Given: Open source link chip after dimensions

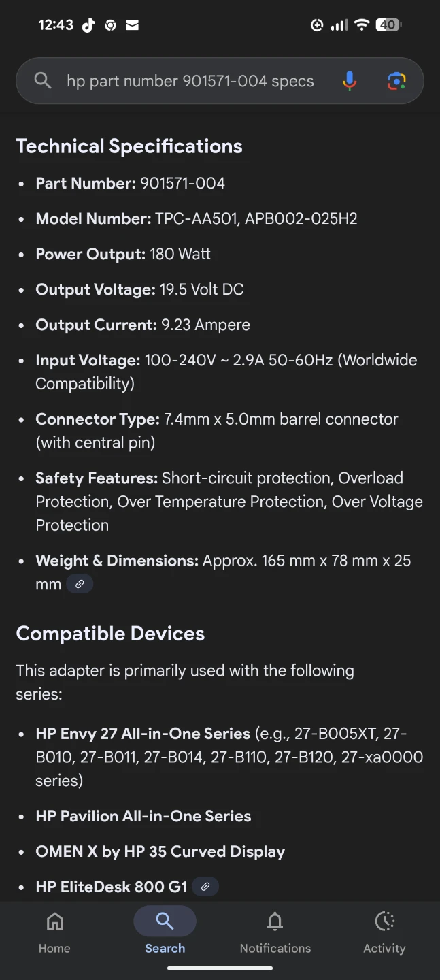Looking at the screenshot, I should (80, 584).
